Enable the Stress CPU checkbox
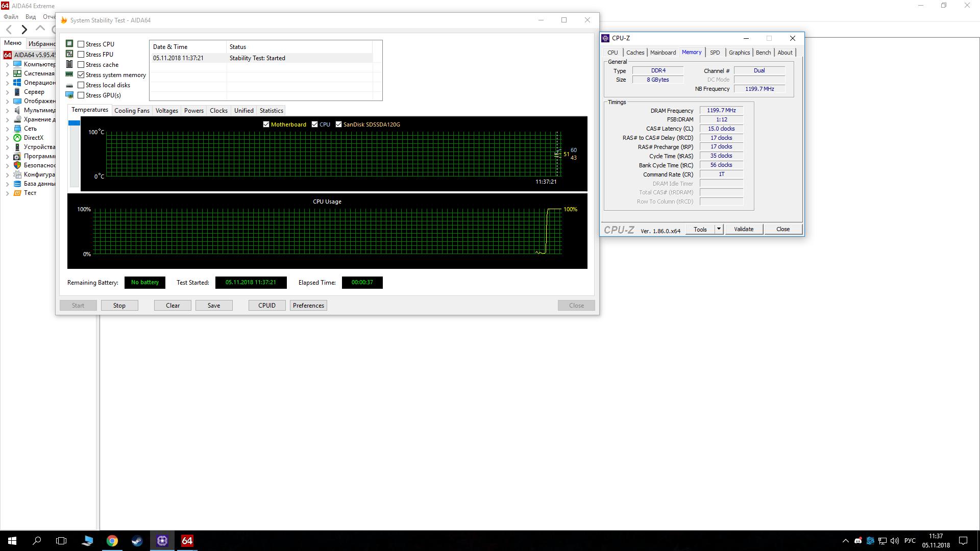Screen dimensions: 980x551 point(81,44)
